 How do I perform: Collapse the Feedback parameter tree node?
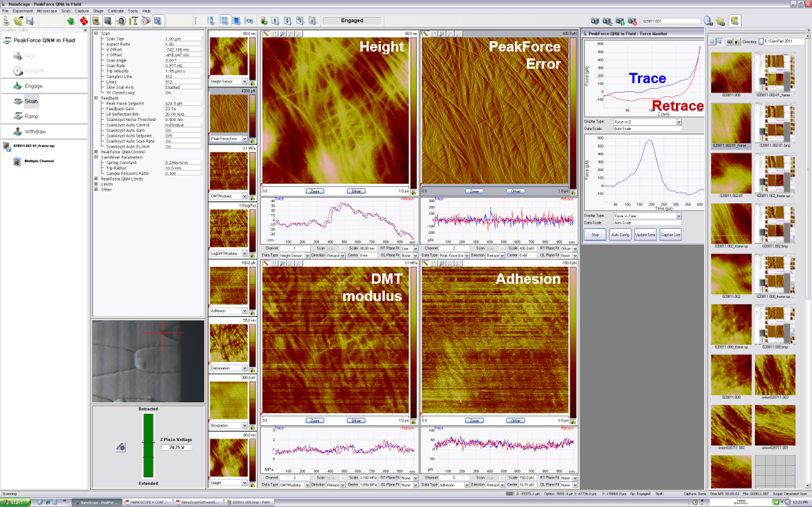tap(96, 98)
